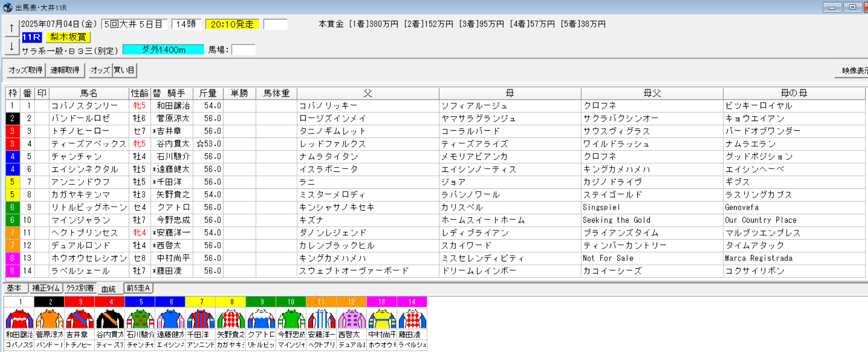Click jockey silk icon number 14
Viewport: 868px width, 352px height.
click(412, 320)
